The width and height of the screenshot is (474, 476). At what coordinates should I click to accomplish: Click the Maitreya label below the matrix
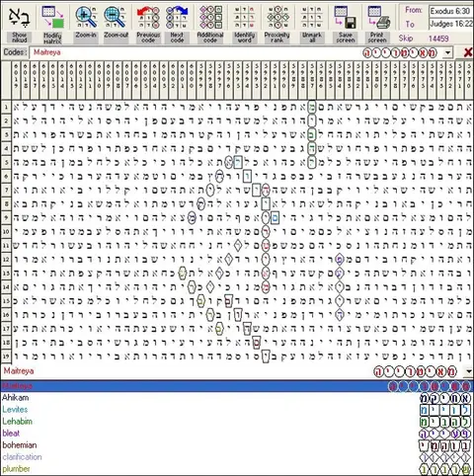[19, 371]
